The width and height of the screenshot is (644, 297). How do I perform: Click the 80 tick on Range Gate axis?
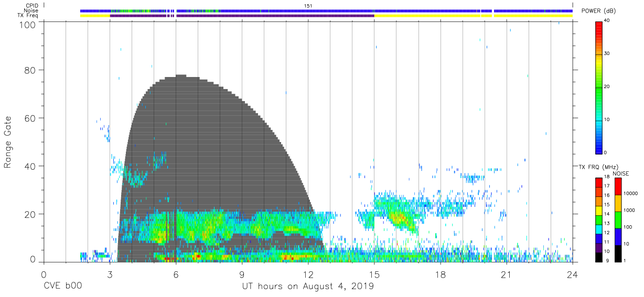[31, 70]
